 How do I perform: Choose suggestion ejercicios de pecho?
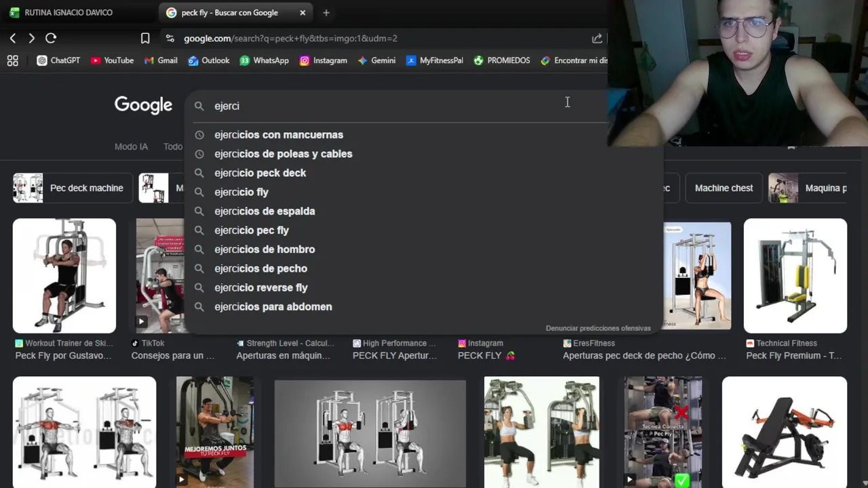424,268
